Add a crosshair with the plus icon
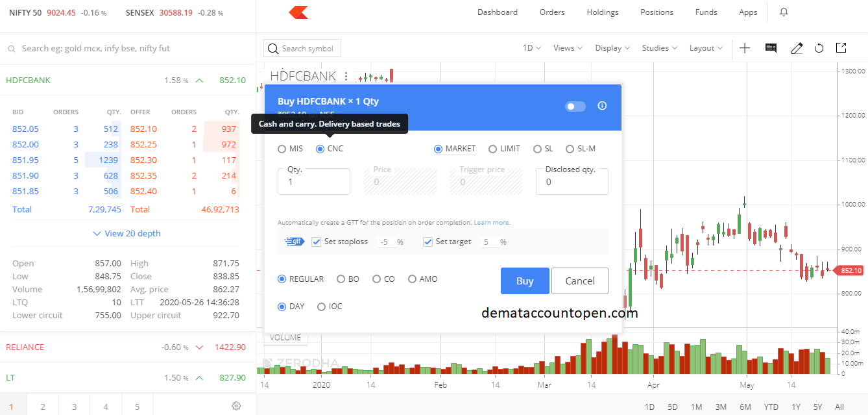The width and height of the screenshot is (868, 415). [x=745, y=48]
